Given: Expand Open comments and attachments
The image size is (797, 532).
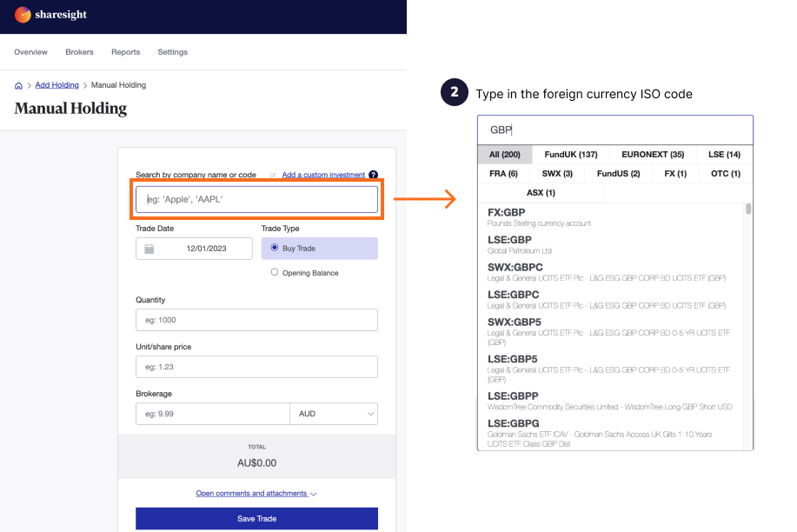Looking at the screenshot, I should pyautogui.click(x=256, y=493).
